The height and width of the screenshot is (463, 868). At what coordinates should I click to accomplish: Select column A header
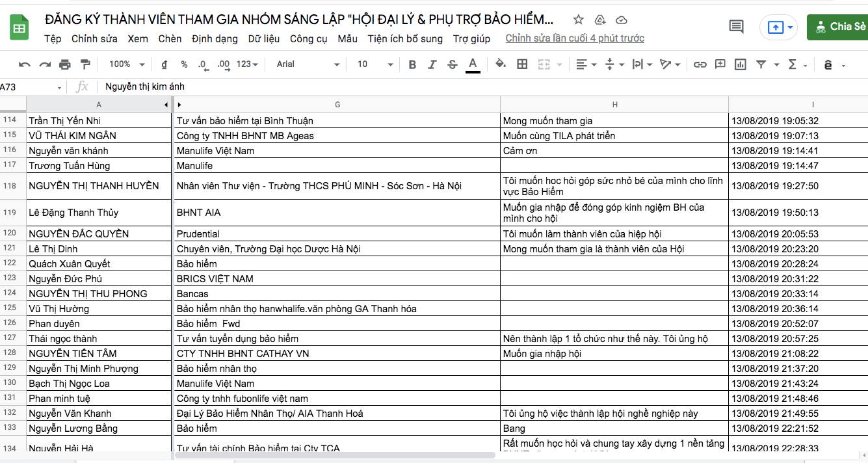tap(99, 105)
